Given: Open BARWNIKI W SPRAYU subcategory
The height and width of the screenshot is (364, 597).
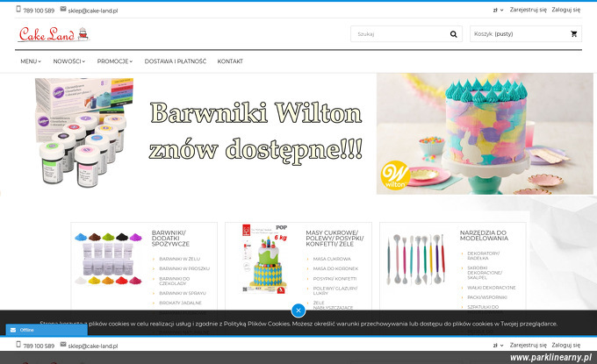Looking at the screenshot, I should click(x=183, y=293).
